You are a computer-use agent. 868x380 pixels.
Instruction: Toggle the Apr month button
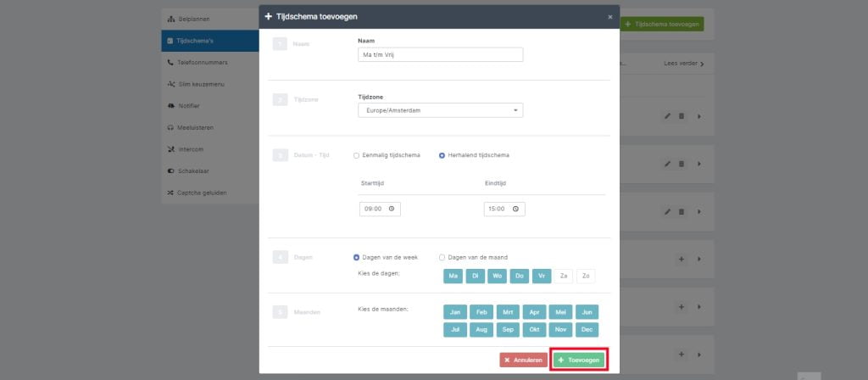pyautogui.click(x=534, y=312)
